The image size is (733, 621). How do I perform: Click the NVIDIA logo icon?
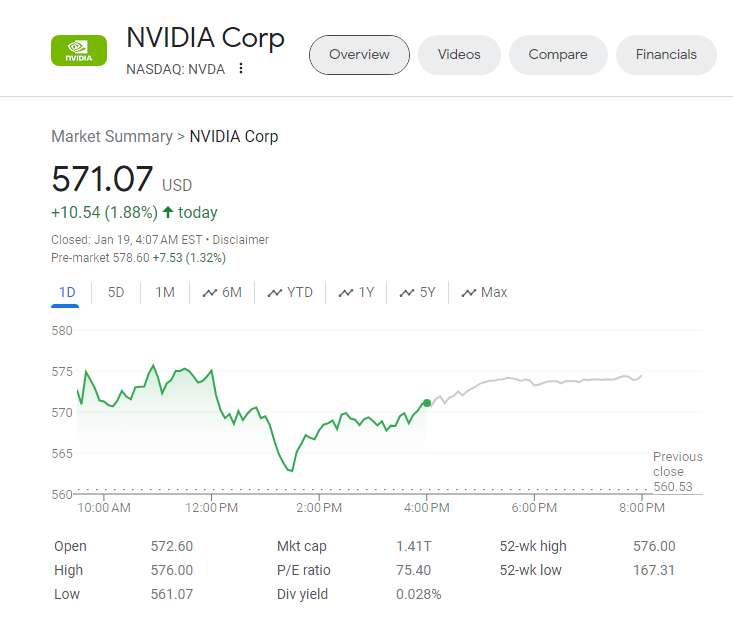[78, 51]
